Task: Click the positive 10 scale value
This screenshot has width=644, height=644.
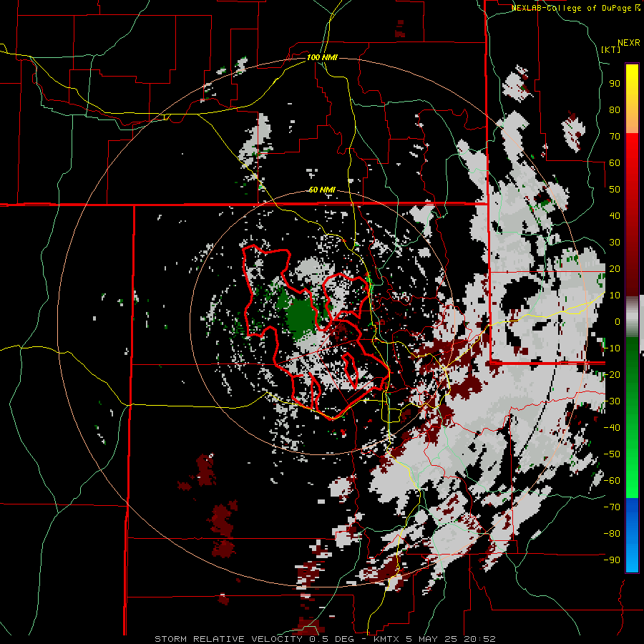Action: pos(615,296)
